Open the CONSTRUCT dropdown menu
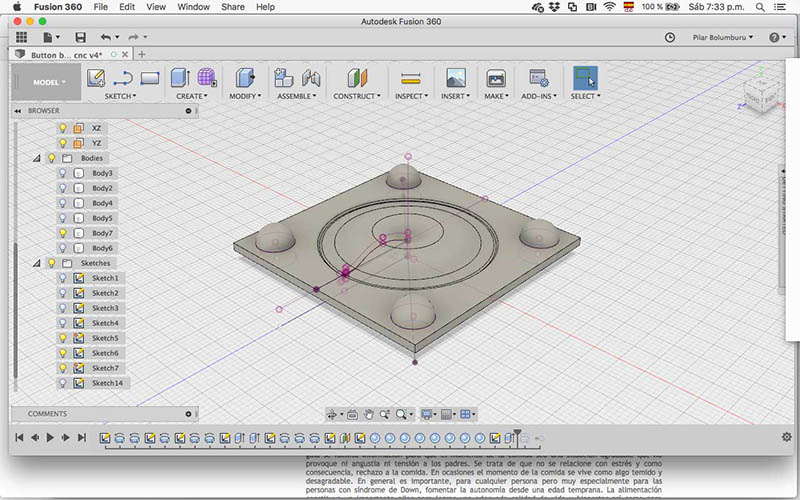The height and width of the screenshot is (500, 800). 357,96
